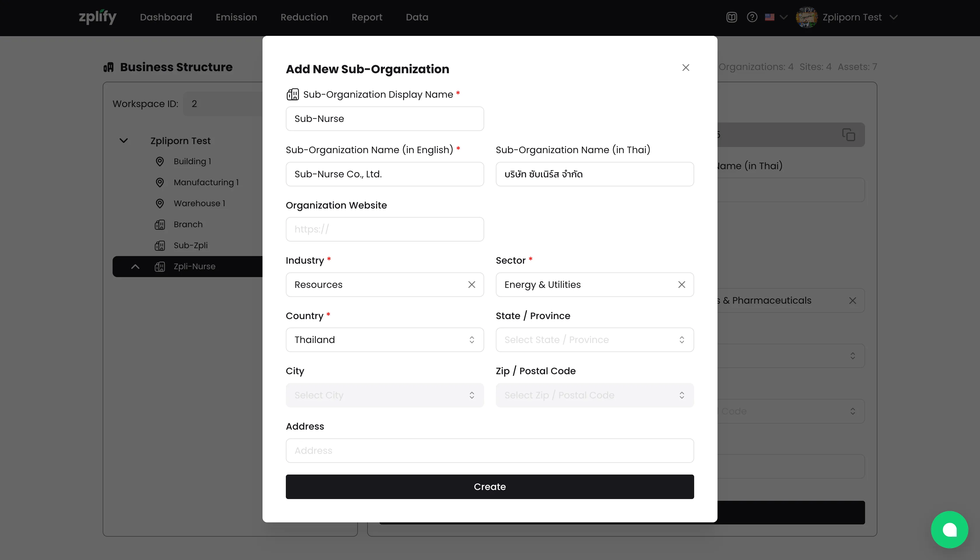Select Sub-Zpli in the structure tree
This screenshot has width=980, height=560.
tap(190, 245)
